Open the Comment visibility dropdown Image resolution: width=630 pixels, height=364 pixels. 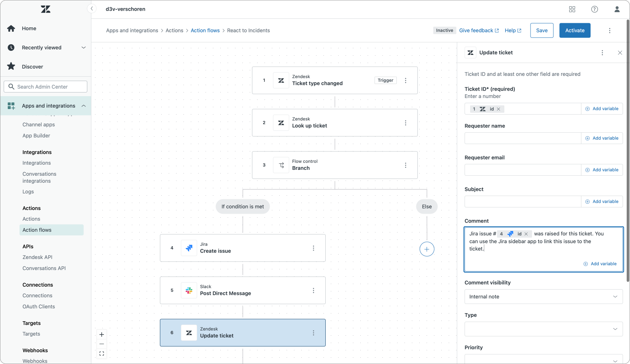pyautogui.click(x=543, y=297)
